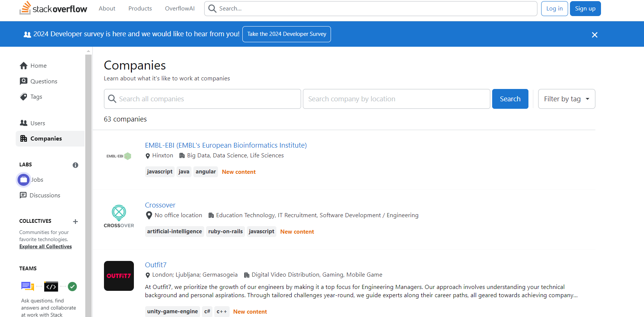Open Discussions under Labs

[x=45, y=195]
